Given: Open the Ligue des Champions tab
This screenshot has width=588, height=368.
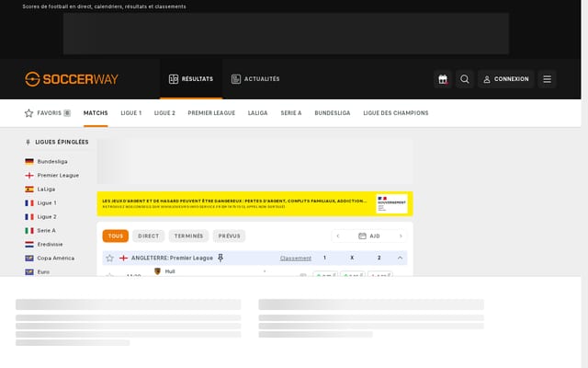Looking at the screenshot, I should click(x=396, y=113).
